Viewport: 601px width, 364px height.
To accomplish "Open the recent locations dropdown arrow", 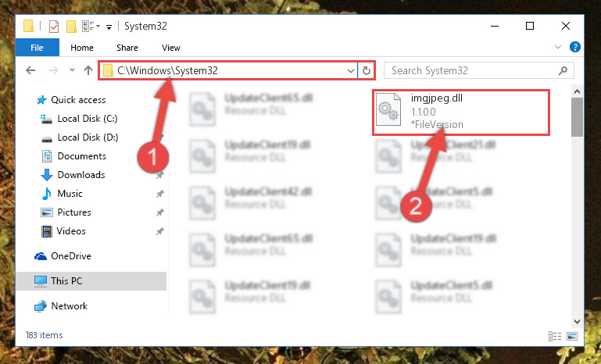I will [72, 70].
